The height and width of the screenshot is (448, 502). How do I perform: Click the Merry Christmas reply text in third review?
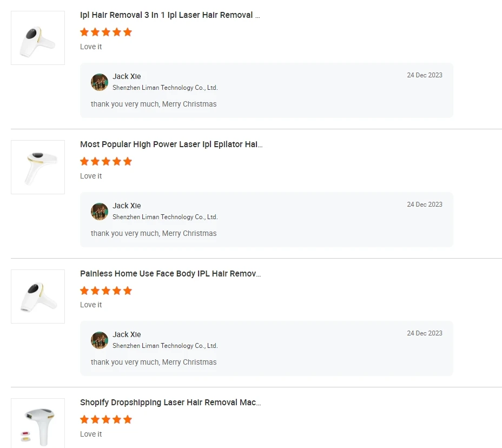[154, 362]
